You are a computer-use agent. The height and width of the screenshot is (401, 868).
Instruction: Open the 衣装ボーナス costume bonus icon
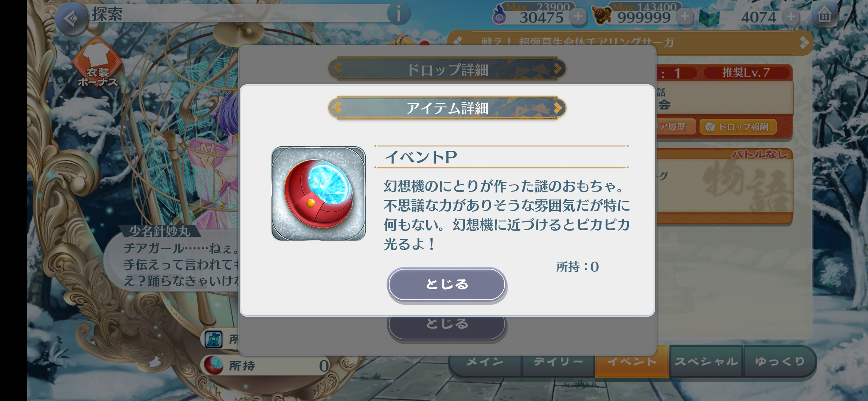tap(97, 63)
